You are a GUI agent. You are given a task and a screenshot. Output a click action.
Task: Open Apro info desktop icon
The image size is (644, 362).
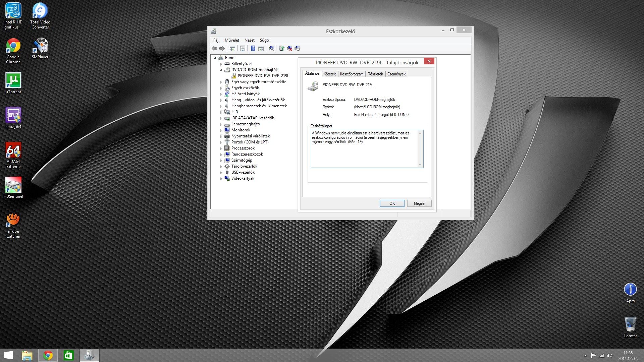630,293
